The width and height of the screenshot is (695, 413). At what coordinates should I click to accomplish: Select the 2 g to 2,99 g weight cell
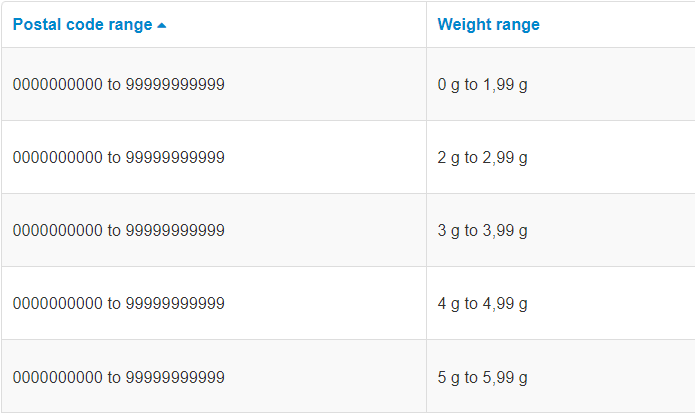(482, 158)
